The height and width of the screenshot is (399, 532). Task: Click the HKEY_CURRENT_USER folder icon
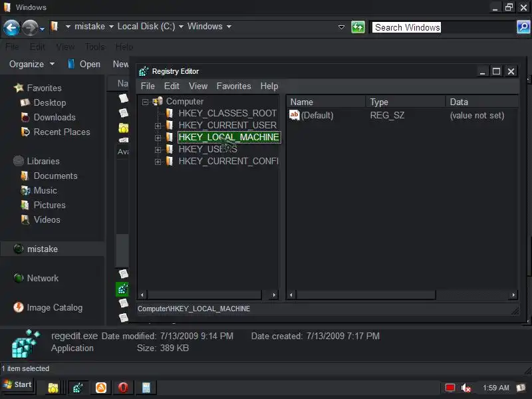tap(169, 125)
